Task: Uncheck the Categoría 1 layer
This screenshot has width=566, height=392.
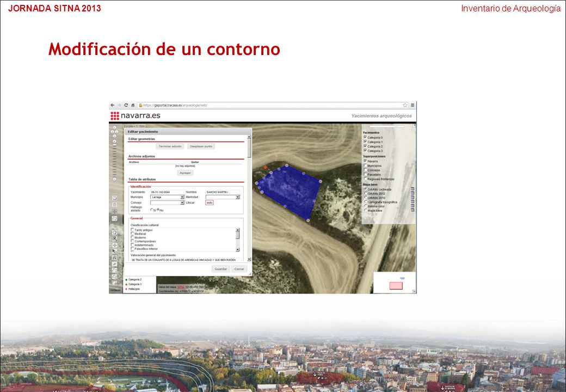Action: 365,142
